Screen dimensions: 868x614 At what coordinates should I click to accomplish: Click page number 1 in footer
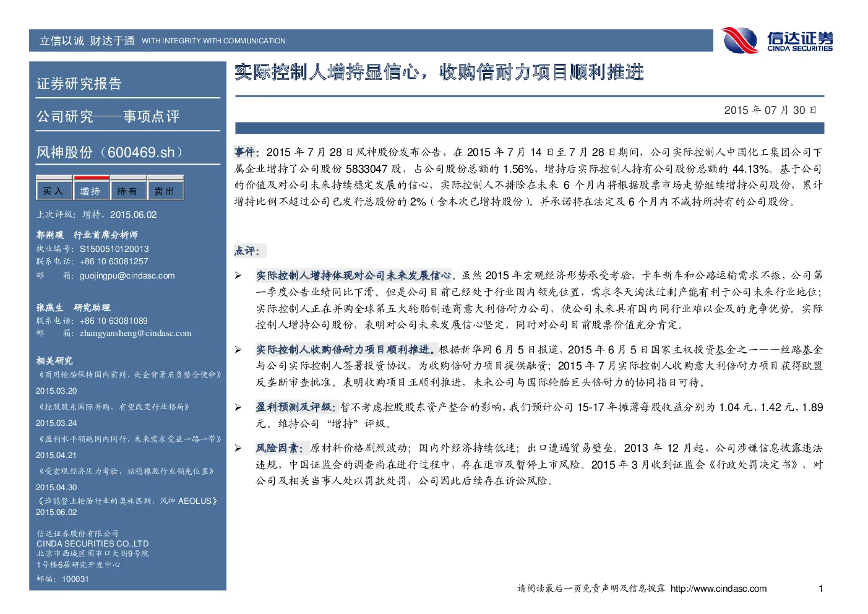[x=821, y=589]
